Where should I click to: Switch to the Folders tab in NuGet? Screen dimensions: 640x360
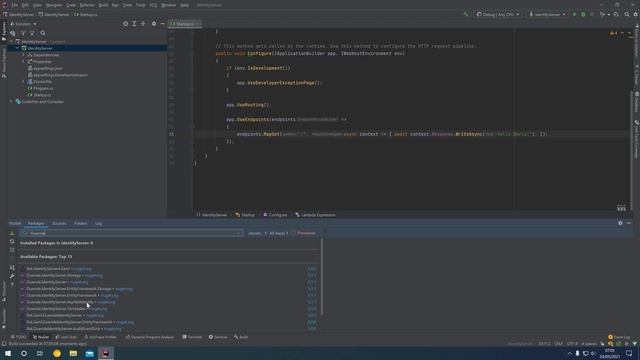[80, 223]
